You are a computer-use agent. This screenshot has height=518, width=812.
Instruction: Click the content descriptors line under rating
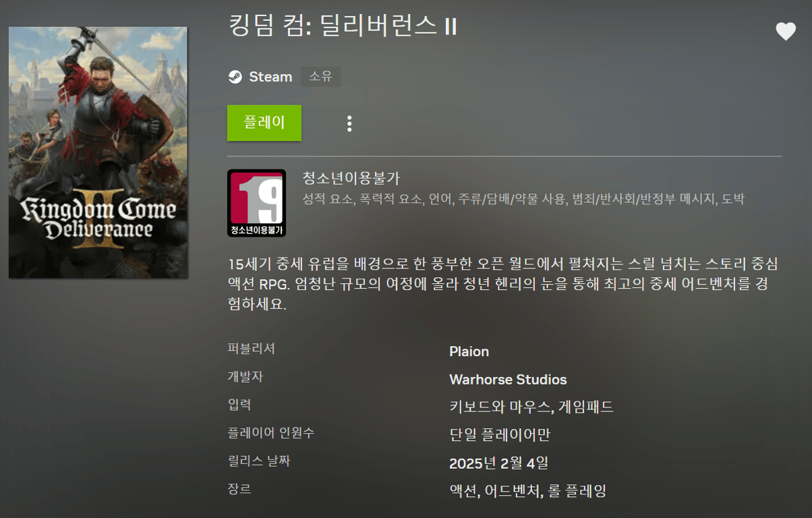click(524, 199)
